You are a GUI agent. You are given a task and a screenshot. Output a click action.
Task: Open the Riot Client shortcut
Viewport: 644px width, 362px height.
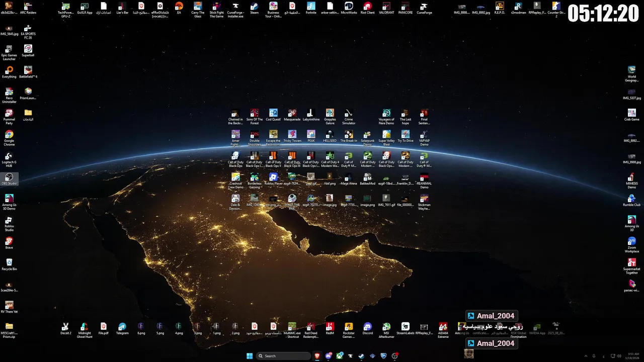pyautogui.click(x=368, y=8)
